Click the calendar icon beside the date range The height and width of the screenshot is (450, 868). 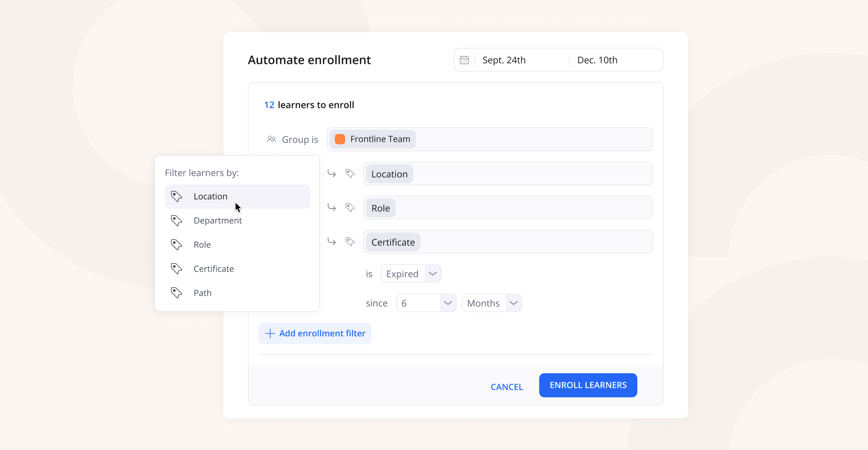[464, 60]
